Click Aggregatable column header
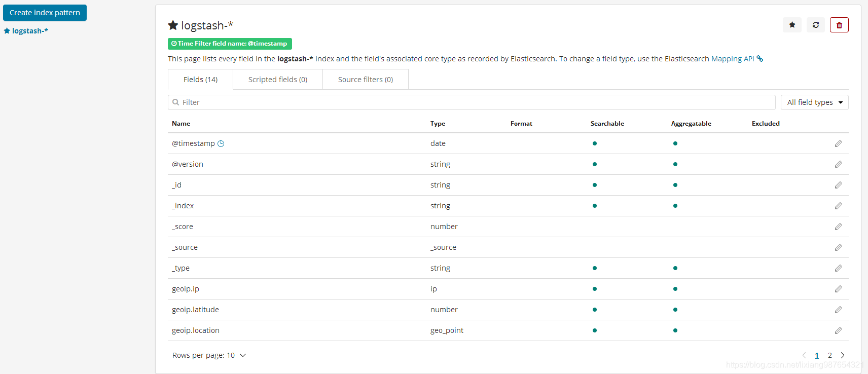 [691, 124]
